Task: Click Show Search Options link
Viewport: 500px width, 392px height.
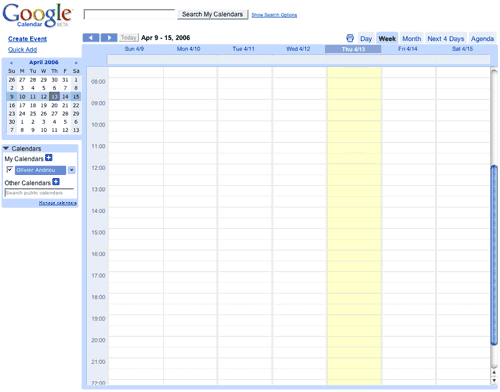Action: point(274,15)
